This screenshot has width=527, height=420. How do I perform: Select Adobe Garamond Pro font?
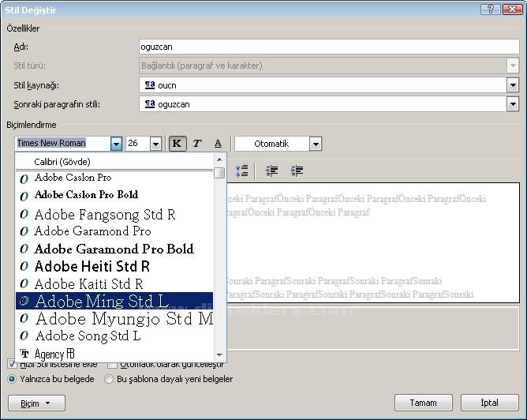tap(114, 231)
